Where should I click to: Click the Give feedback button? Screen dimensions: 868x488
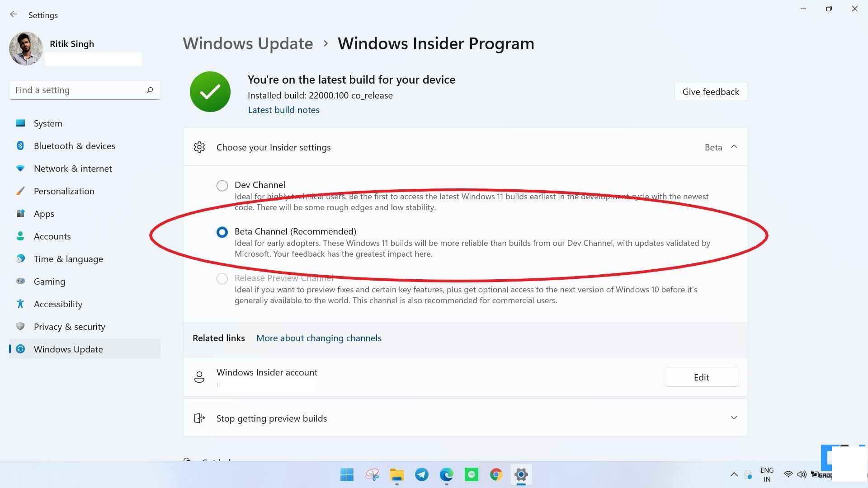710,91
